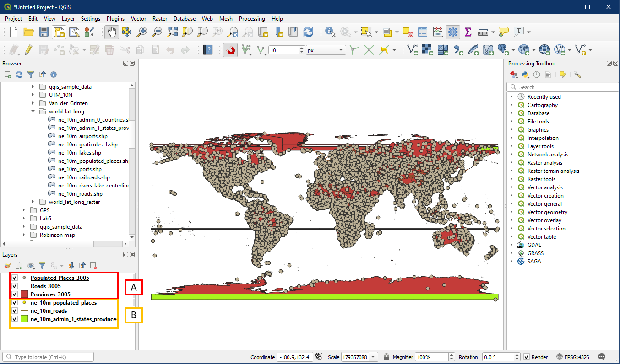Viewport: 620px width, 364px height.
Task: Uncheck the Populated_Places_3005 layer checkbox
Action: pyautogui.click(x=15, y=278)
